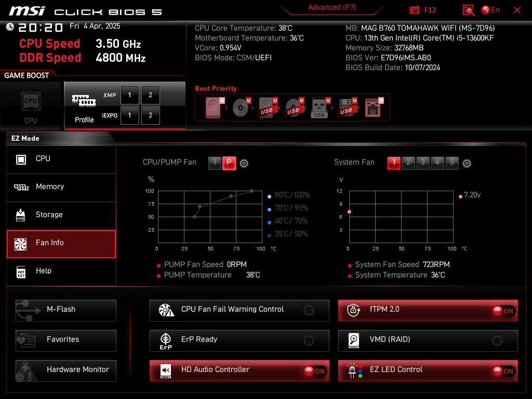The height and width of the screenshot is (399, 532).
Task: Change language with the En globe icon
Action: tap(490, 10)
